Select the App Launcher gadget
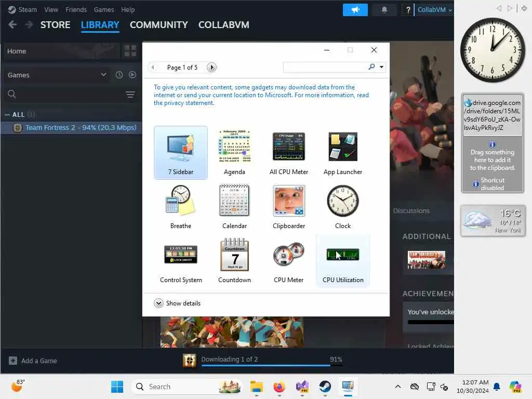 pyautogui.click(x=343, y=152)
